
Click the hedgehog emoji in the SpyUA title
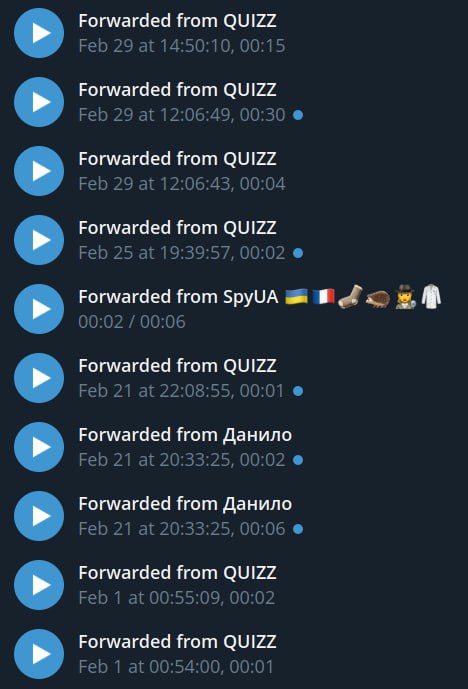point(377,299)
